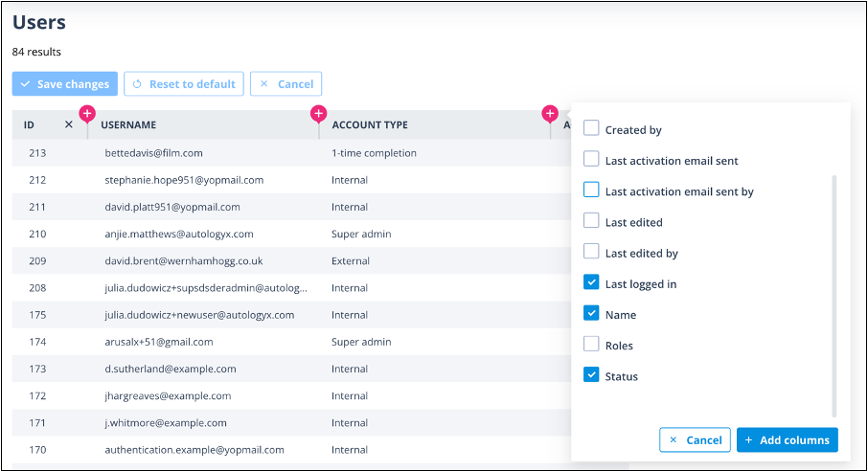The height and width of the screenshot is (471, 868).
Task: Click ID cell 213
Action: (37, 153)
